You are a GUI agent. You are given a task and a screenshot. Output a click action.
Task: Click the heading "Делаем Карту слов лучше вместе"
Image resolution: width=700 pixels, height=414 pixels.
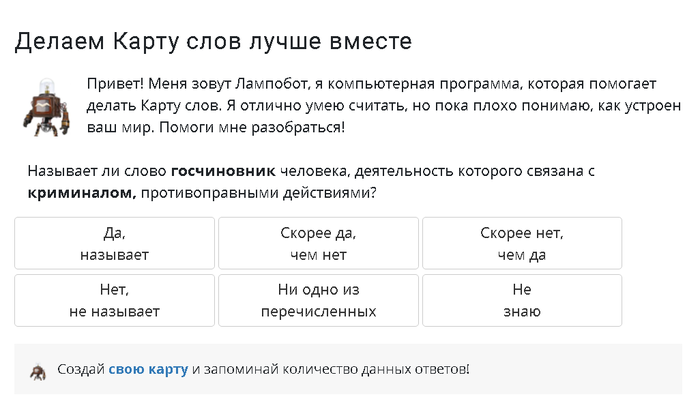point(213,42)
